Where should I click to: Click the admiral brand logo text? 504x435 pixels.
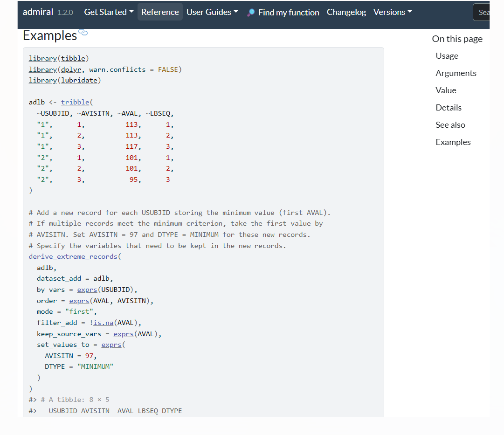[38, 12]
